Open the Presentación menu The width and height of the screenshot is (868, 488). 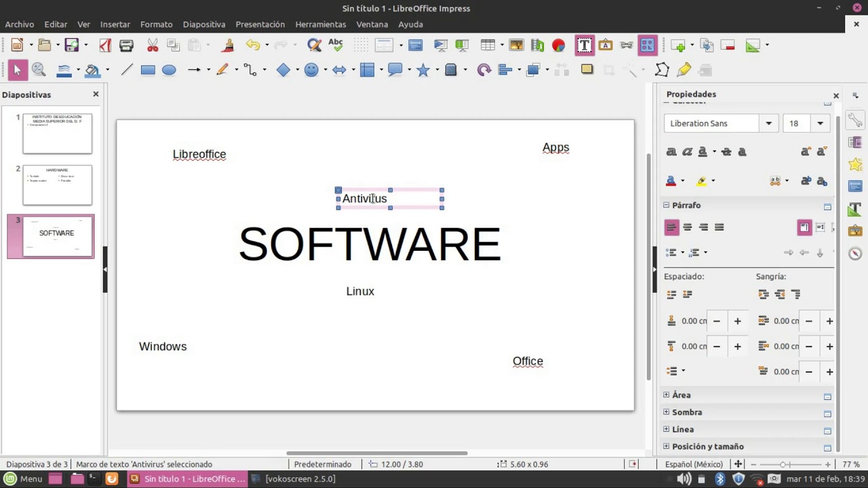[x=260, y=24]
